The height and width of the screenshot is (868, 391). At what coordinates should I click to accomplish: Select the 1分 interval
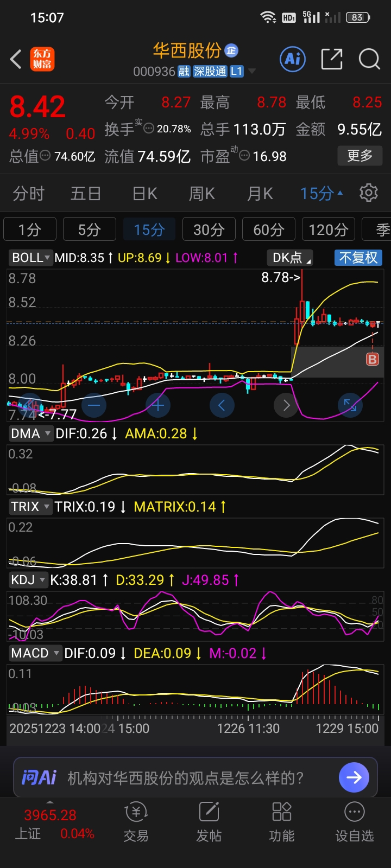point(30,229)
